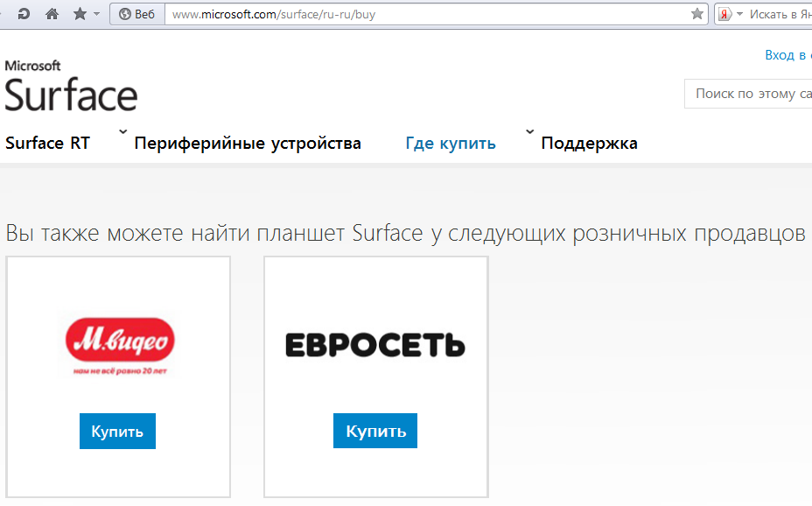Click the Вход sign-in link
The height and width of the screenshot is (506, 812).
[x=787, y=55]
